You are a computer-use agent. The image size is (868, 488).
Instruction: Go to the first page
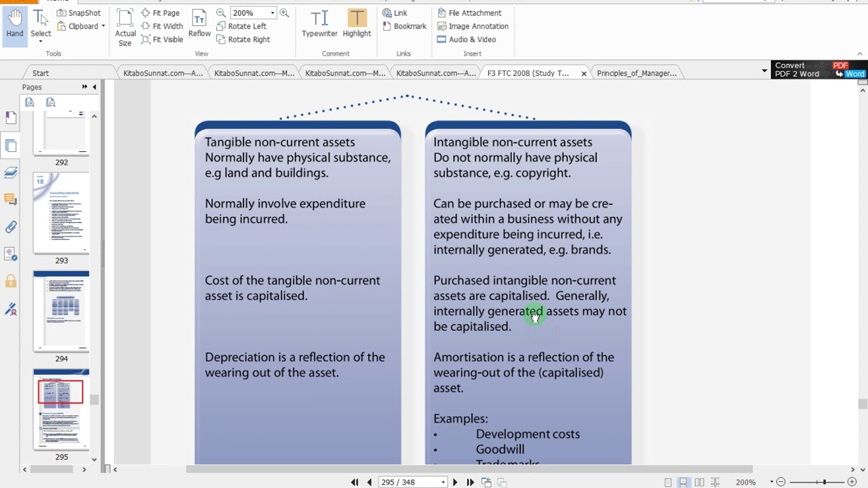[x=355, y=482]
